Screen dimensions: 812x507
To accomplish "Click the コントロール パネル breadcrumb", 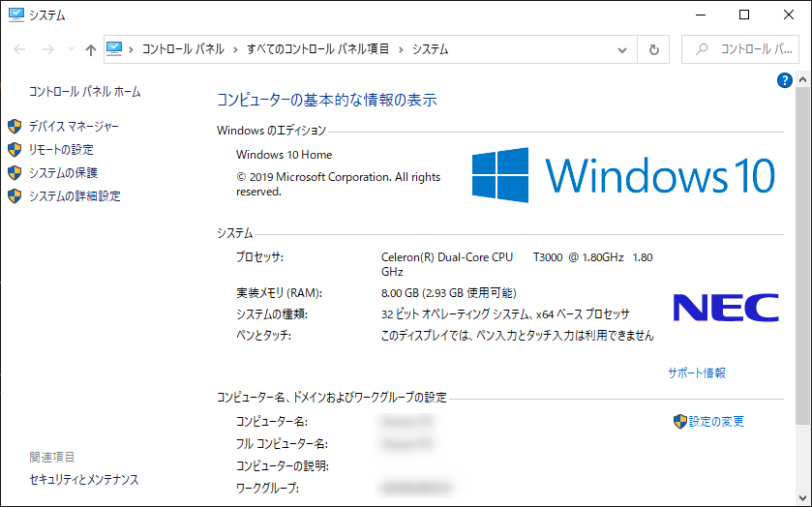I will 183,49.
